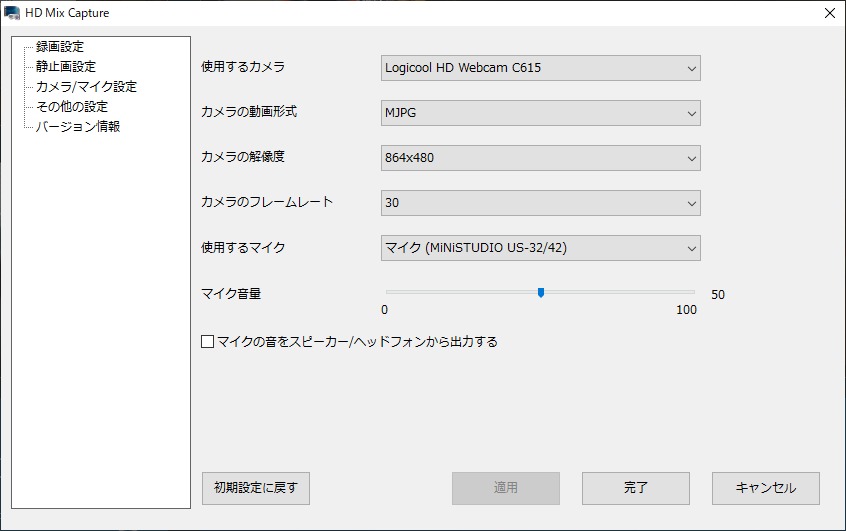Select カメラ/マイク設定 tree item

86,87
